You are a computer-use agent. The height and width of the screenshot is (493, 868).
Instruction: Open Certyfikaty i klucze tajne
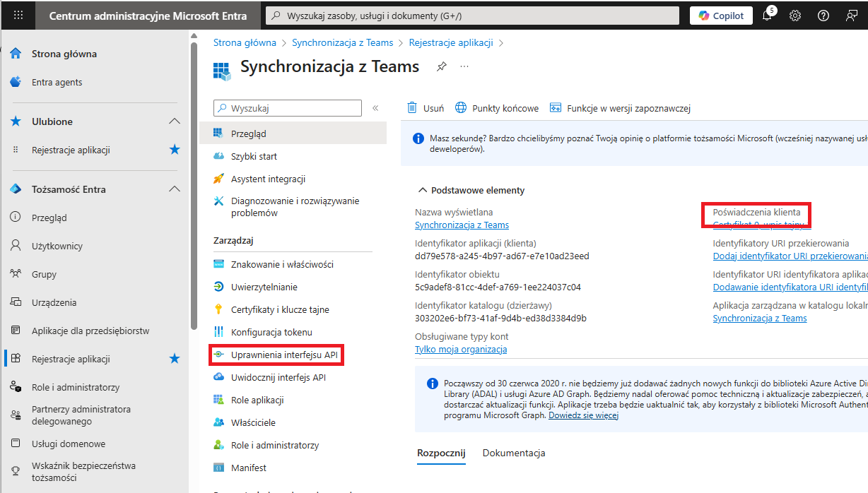click(280, 309)
